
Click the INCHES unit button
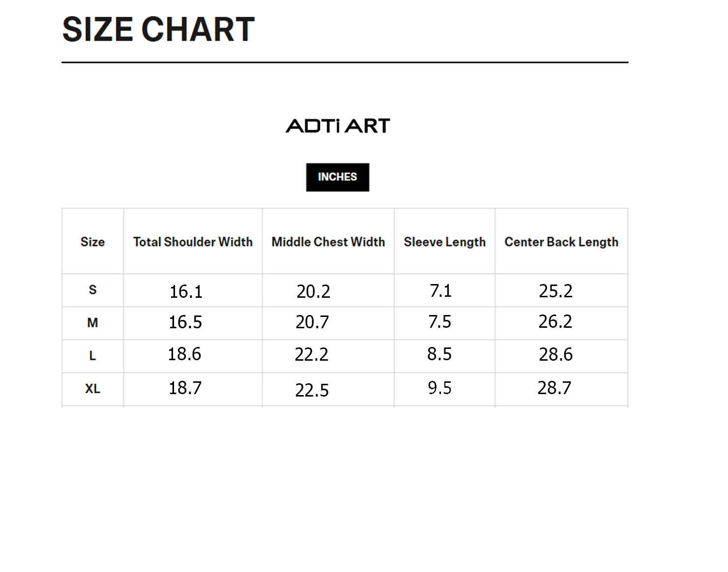[337, 177]
